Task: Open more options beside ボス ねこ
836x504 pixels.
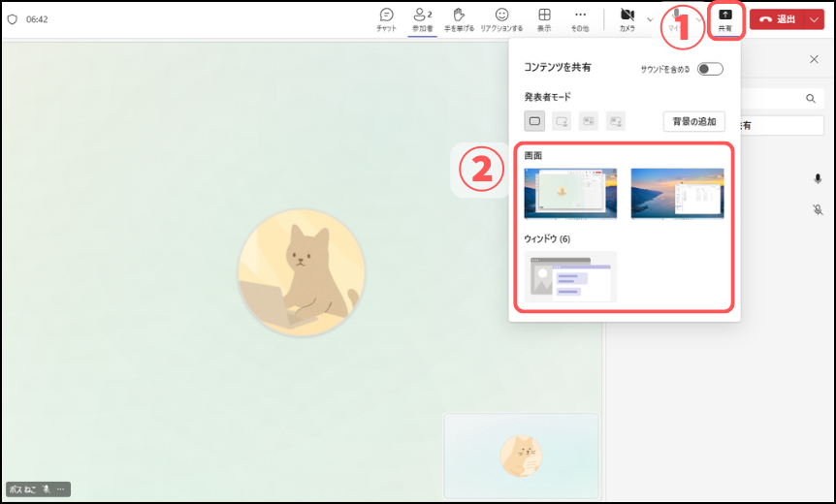Action: pyautogui.click(x=61, y=489)
